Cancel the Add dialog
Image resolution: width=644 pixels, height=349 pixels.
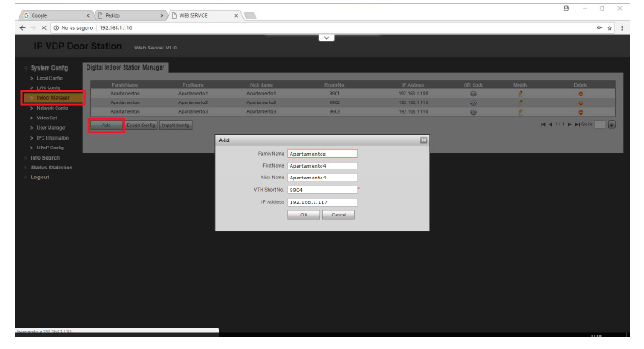[x=338, y=215]
